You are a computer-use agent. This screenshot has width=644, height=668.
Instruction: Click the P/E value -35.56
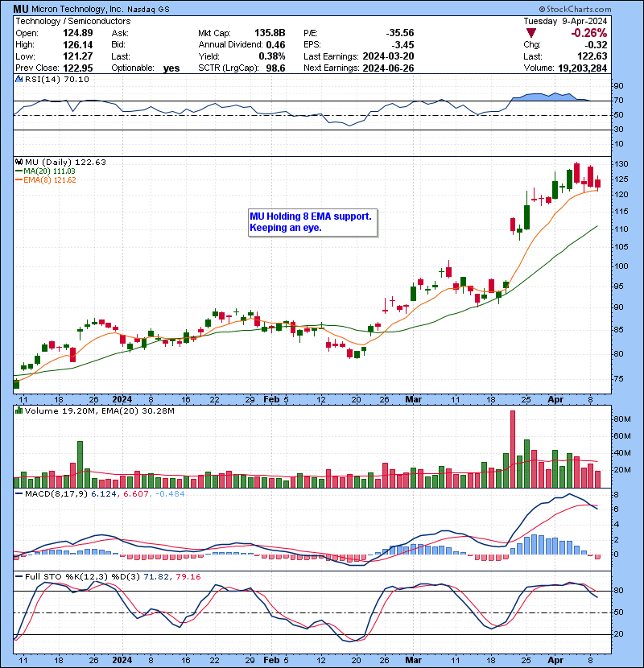pos(400,33)
